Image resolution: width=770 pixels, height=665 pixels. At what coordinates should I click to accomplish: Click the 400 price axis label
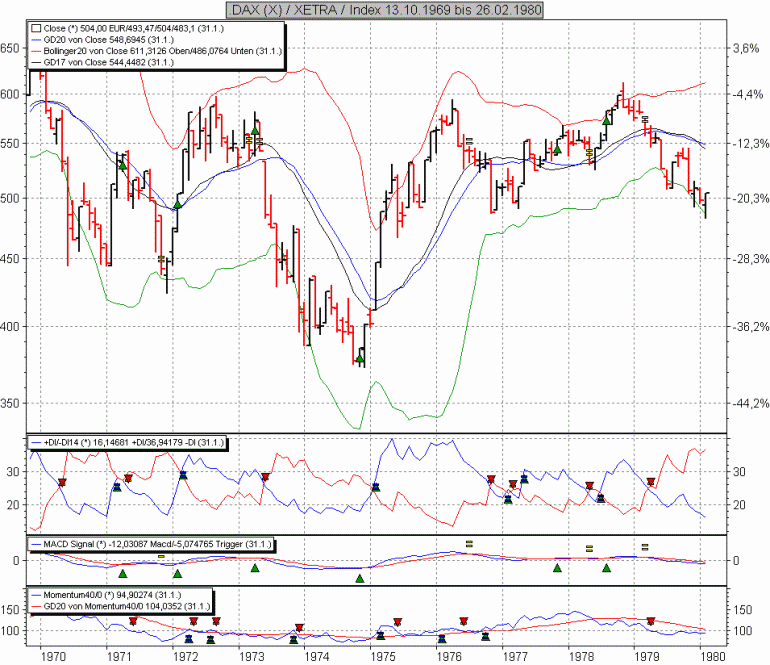point(10,326)
